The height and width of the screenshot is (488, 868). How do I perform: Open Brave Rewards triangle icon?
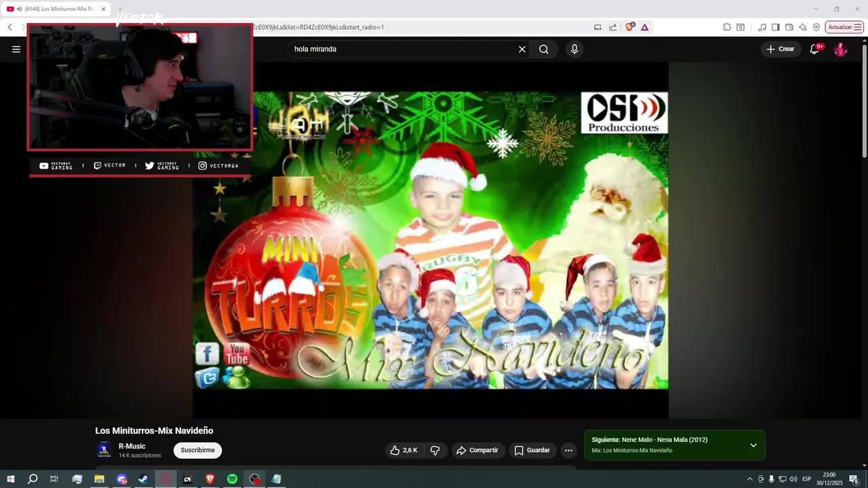coord(644,27)
